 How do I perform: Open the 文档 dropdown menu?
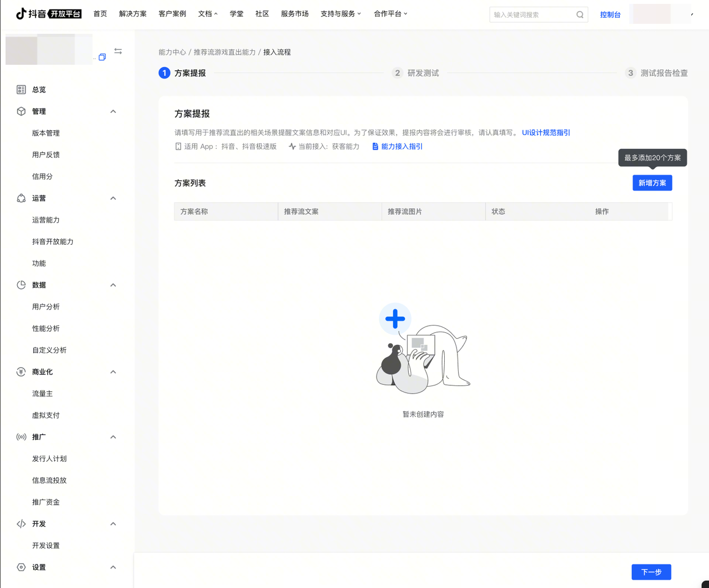(x=208, y=14)
